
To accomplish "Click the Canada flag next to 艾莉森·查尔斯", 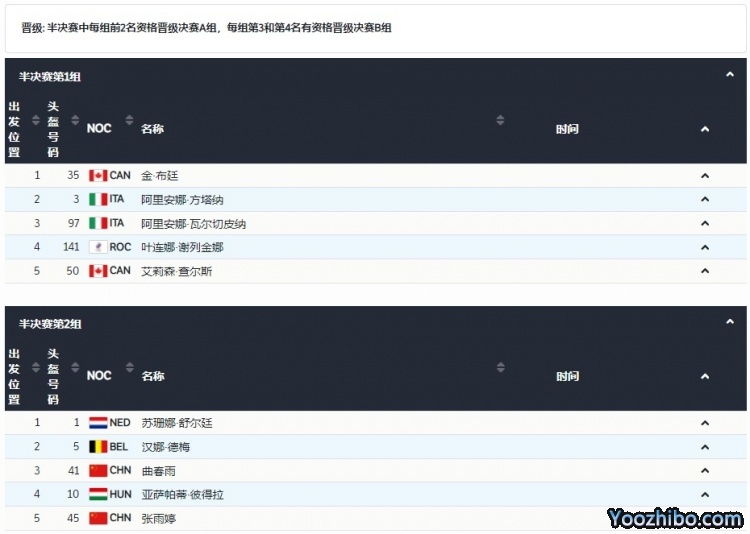I will (98, 271).
